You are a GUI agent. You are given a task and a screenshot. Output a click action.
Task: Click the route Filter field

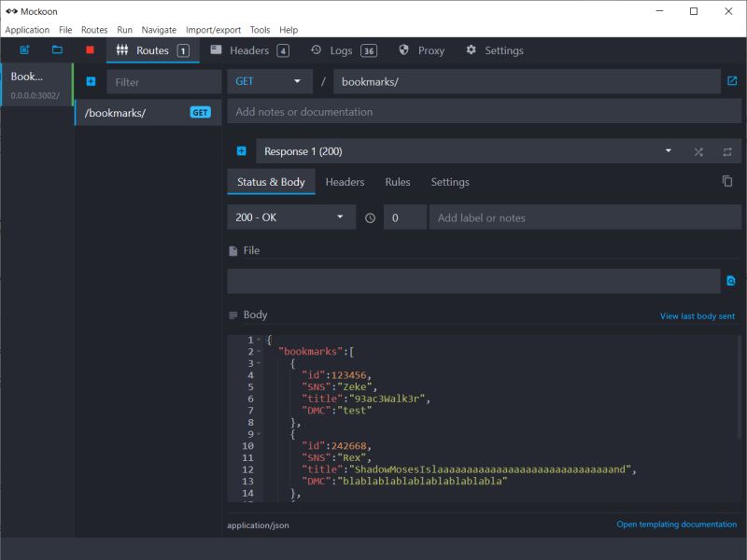pyautogui.click(x=163, y=81)
